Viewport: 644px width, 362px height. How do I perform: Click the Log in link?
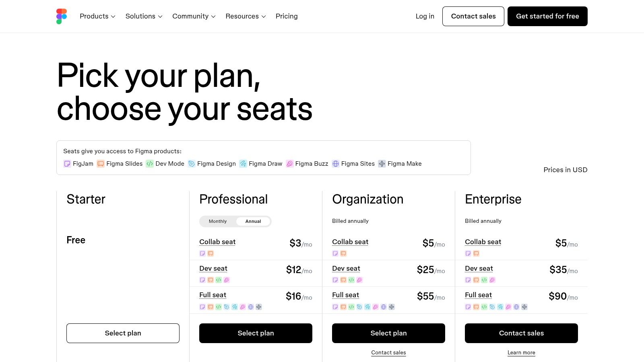[425, 16]
